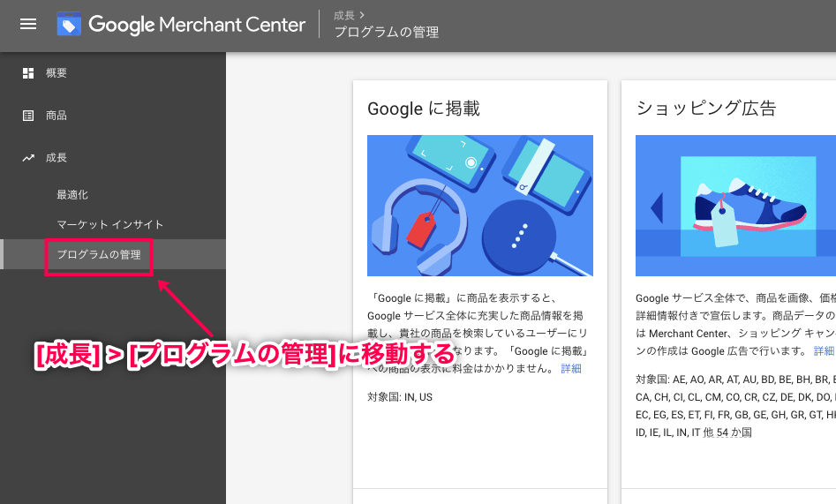Select 最適化 under 成長
The image size is (836, 504).
(x=72, y=195)
